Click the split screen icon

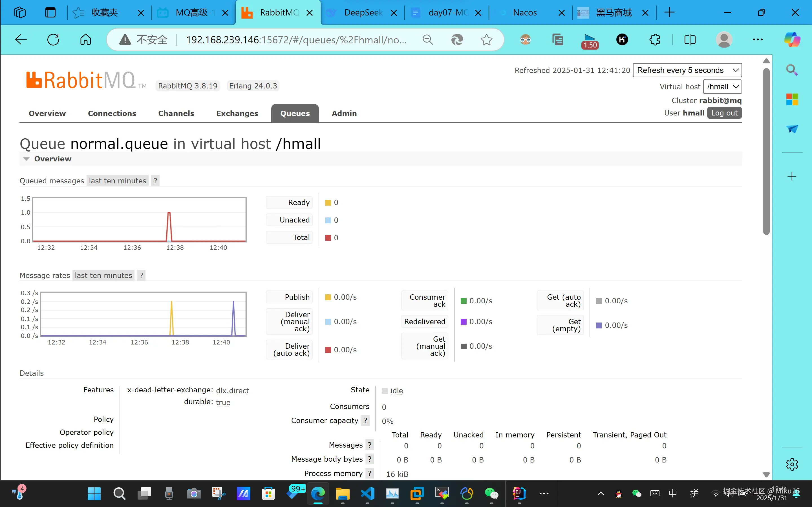coord(690,39)
